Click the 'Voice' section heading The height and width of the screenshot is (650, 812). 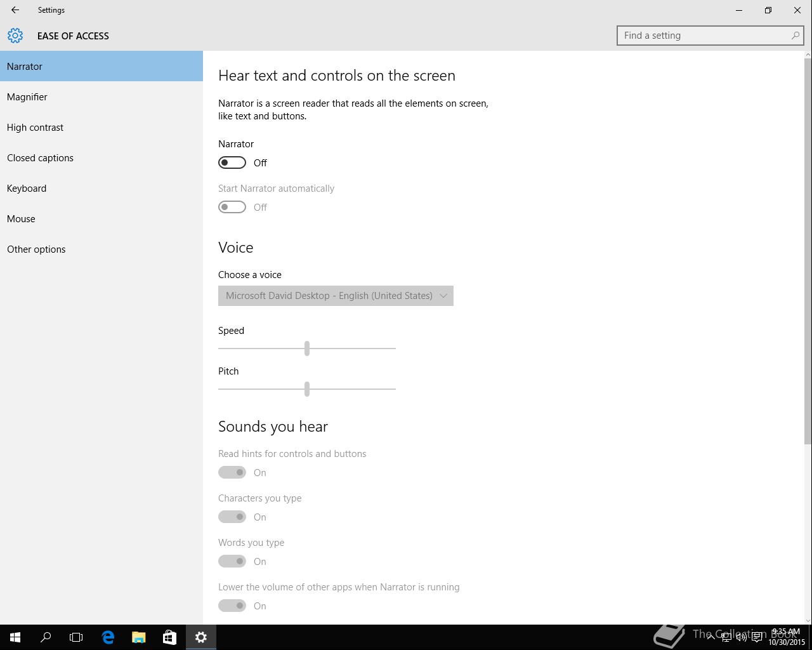(236, 247)
